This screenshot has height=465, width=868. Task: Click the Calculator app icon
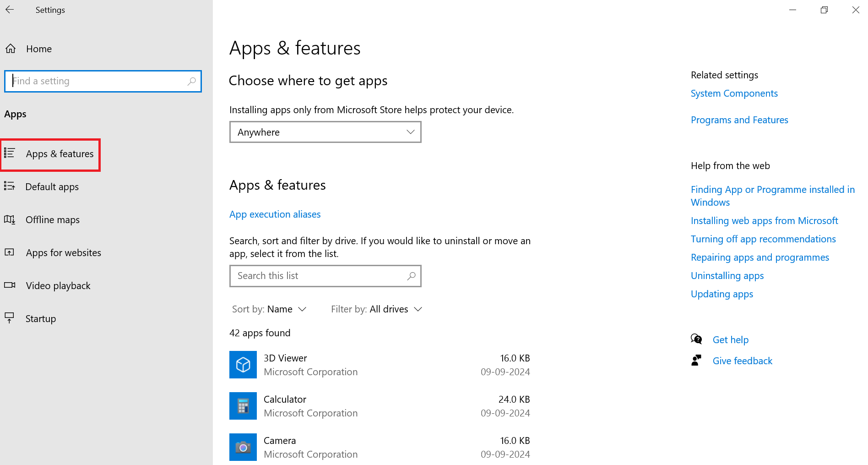click(x=243, y=406)
